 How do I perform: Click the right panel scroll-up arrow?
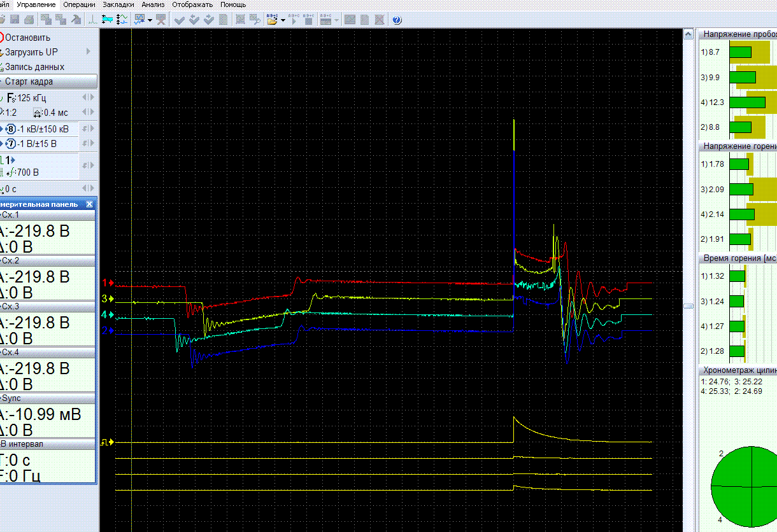click(x=688, y=34)
